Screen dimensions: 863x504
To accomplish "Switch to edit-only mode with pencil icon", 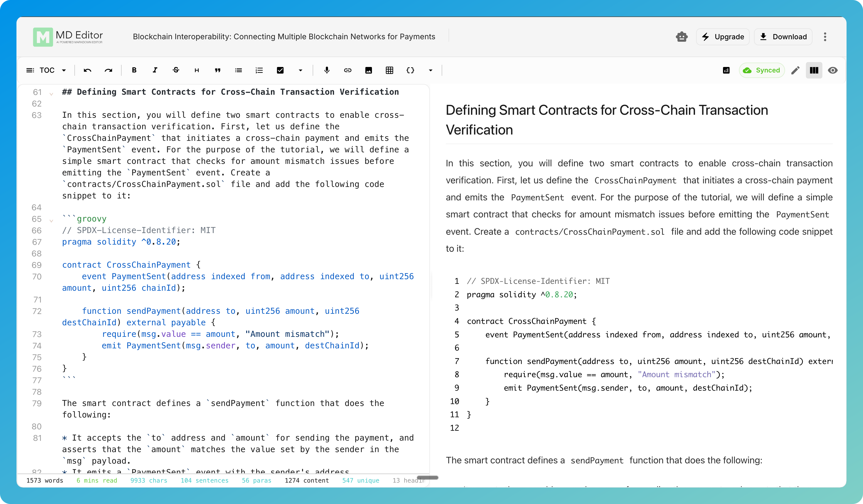I will click(x=795, y=70).
